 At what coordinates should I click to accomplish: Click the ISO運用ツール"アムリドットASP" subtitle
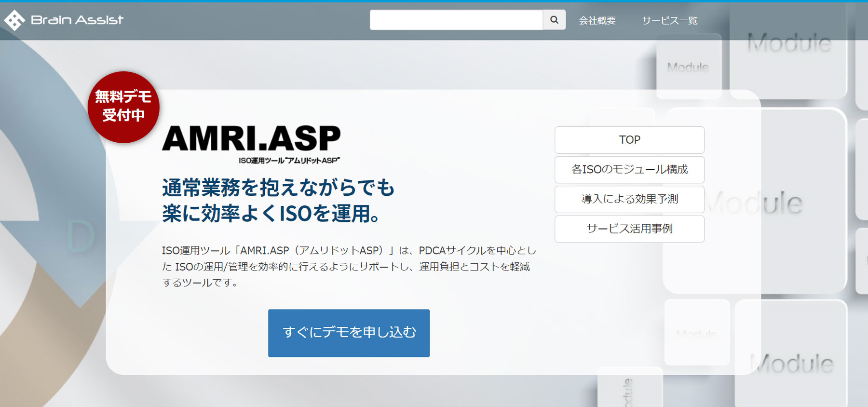point(289,161)
